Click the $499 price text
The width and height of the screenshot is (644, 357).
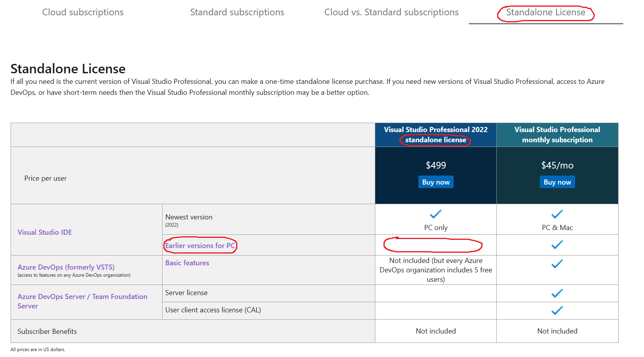pyautogui.click(x=436, y=165)
